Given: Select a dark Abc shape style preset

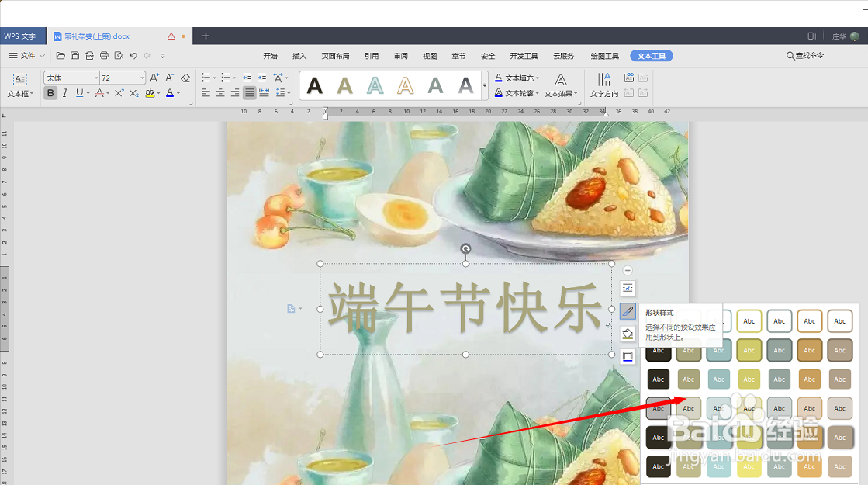Looking at the screenshot, I should 659,466.
